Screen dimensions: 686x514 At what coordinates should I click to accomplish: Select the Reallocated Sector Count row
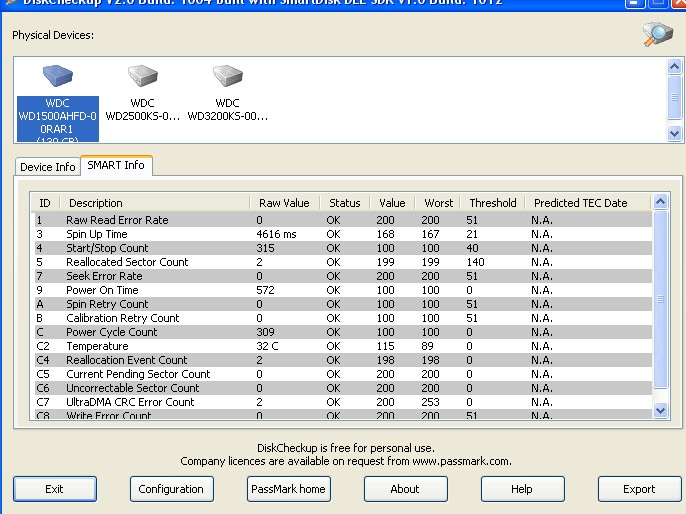pos(343,262)
